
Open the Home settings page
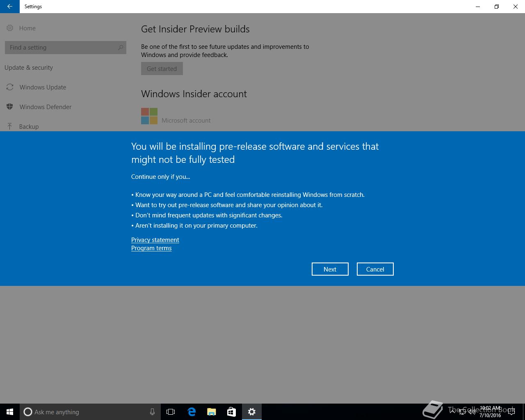[x=27, y=28]
